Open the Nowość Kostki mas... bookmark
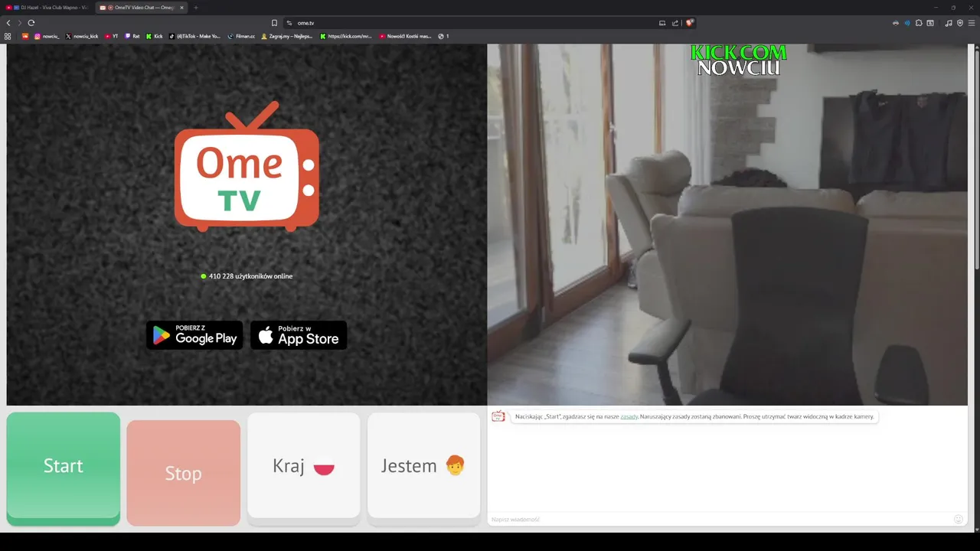The image size is (980, 551). click(405, 36)
